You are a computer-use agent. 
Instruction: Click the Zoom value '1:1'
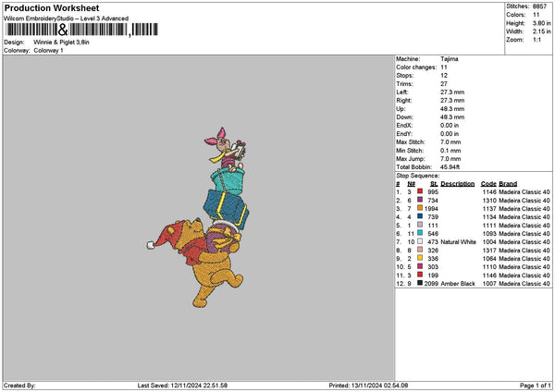tap(536, 40)
